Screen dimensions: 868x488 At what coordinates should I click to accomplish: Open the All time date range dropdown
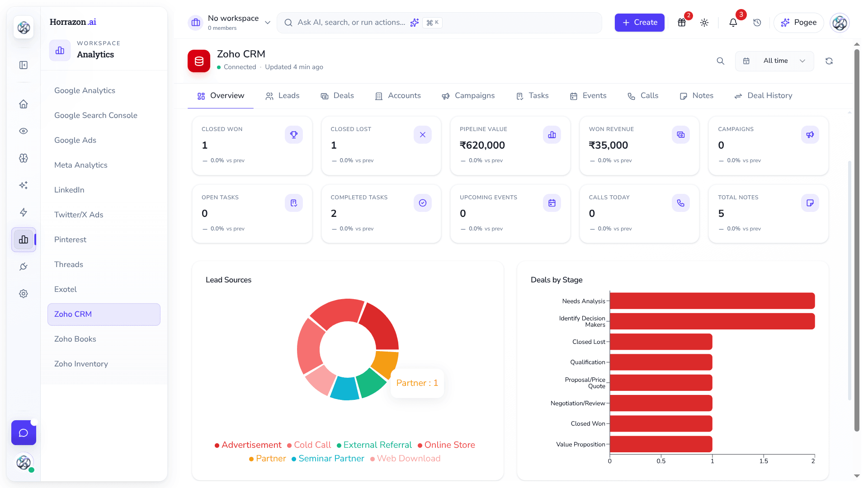(774, 61)
